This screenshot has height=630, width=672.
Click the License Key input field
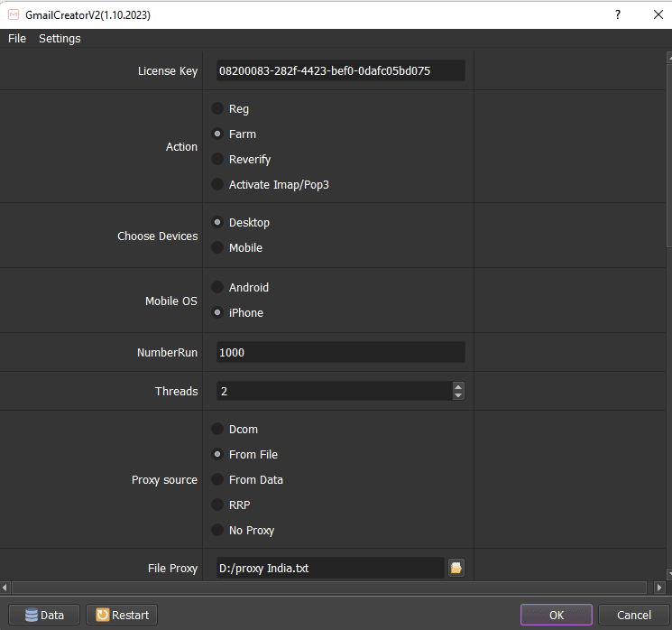[x=341, y=70]
